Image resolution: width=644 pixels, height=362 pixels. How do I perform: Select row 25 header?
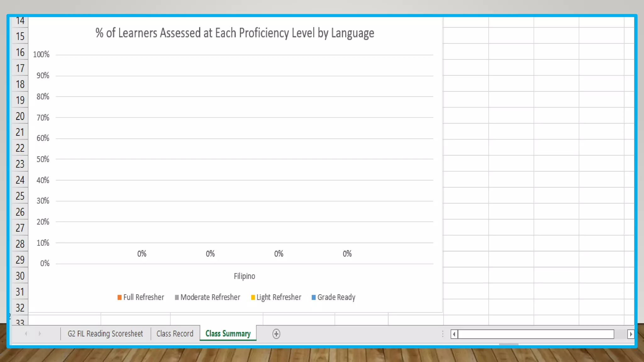click(x=20, y=196)
